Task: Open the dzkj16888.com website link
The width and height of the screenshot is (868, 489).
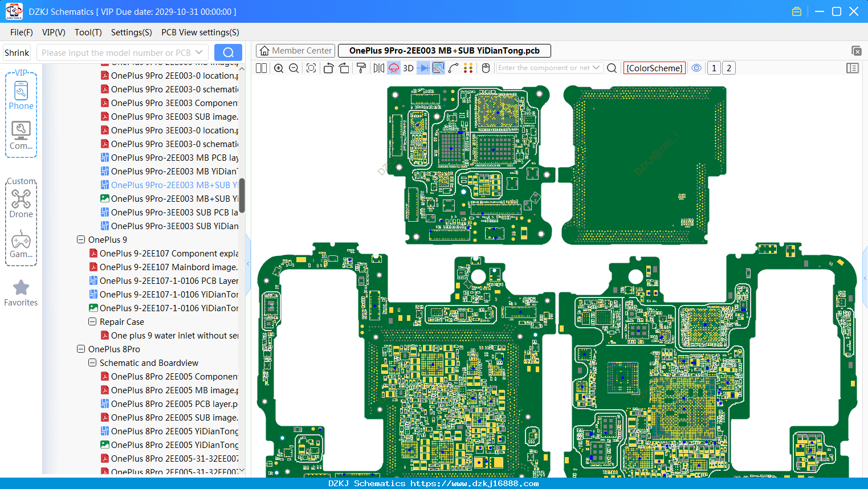Action: pyautogui.click(x=474, y=483)
